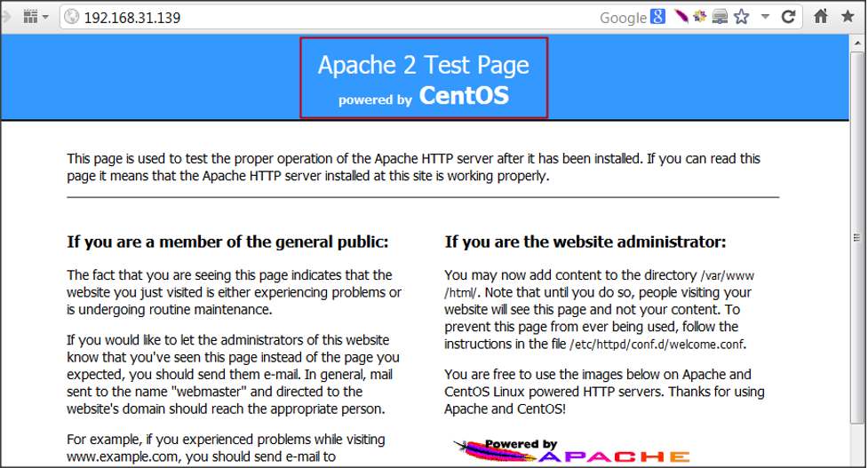Click the quoted "webmaster" word in text
Image resolution: width=868 pixels, height=468 pixels.
coord(208,392)
